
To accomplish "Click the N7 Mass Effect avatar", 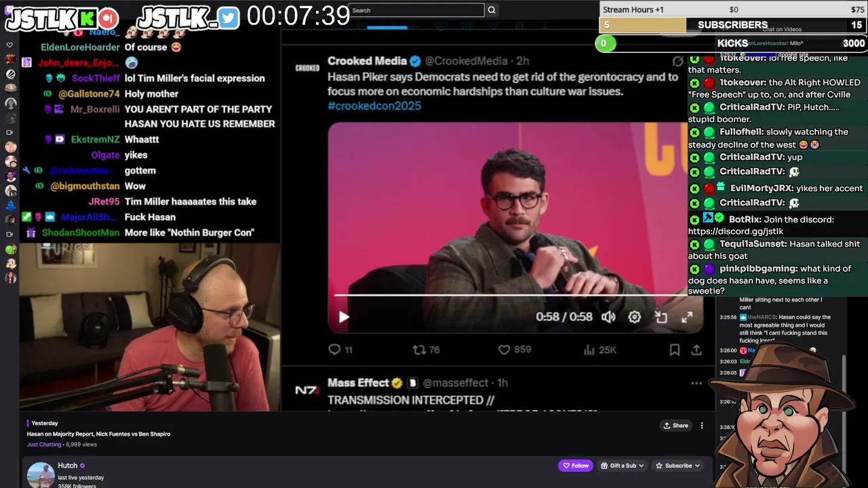I will [x=307, y=390].
